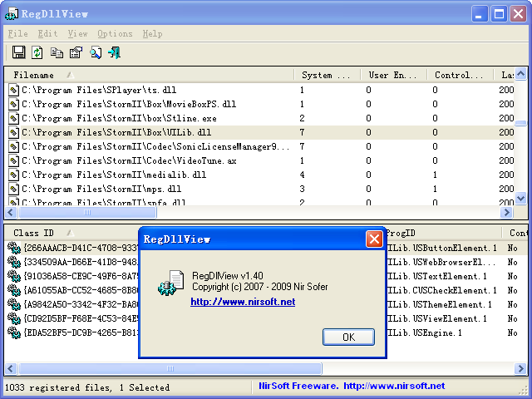The height and width of the screenshot is (399, 532).
Task: Sort by the ProgID column header
Action: [441, 234]
